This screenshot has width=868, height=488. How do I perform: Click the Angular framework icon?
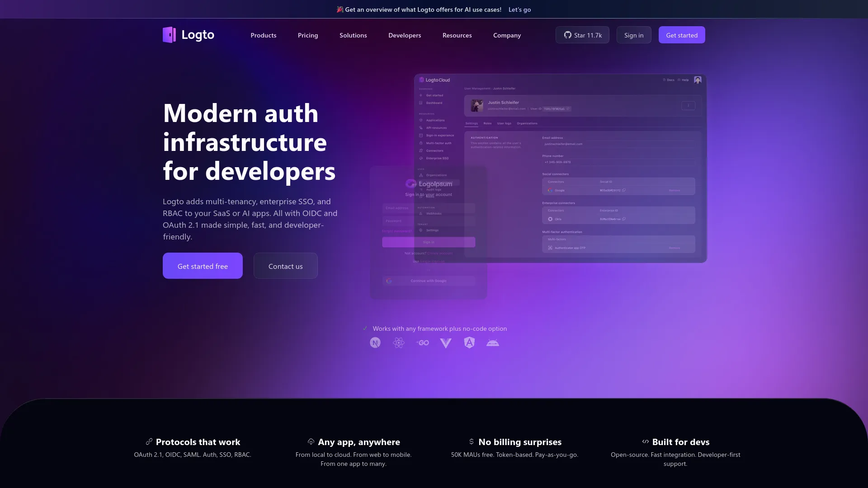point(469,343)
